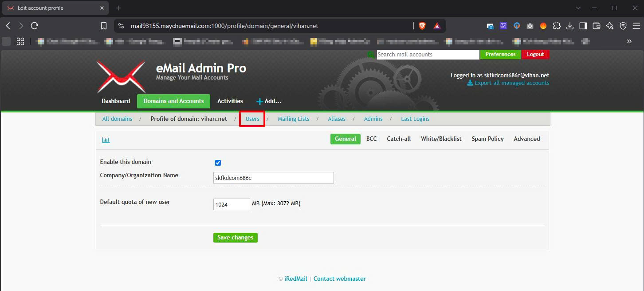Open Brave Shields lion icon
This screenshot has height=291, width=644.
point(422,26)
